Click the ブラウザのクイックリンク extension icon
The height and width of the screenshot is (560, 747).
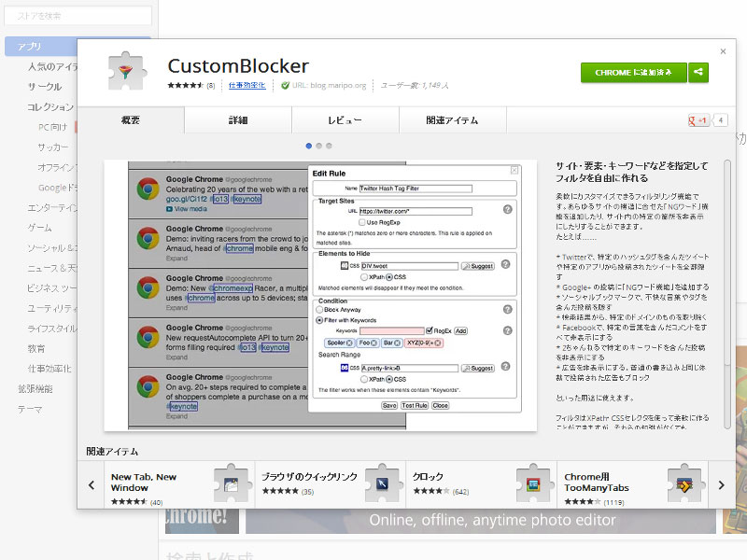click(x=381, y=483)
